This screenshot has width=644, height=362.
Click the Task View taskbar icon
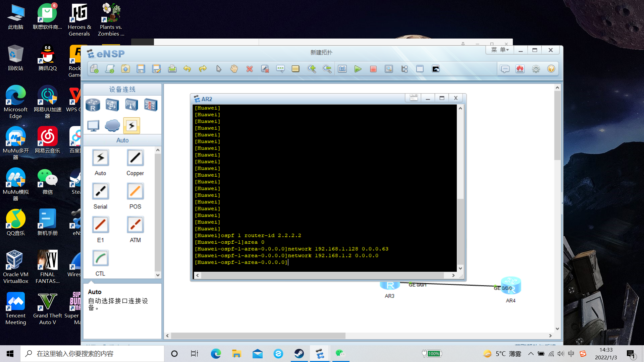(x=195, y=354)
